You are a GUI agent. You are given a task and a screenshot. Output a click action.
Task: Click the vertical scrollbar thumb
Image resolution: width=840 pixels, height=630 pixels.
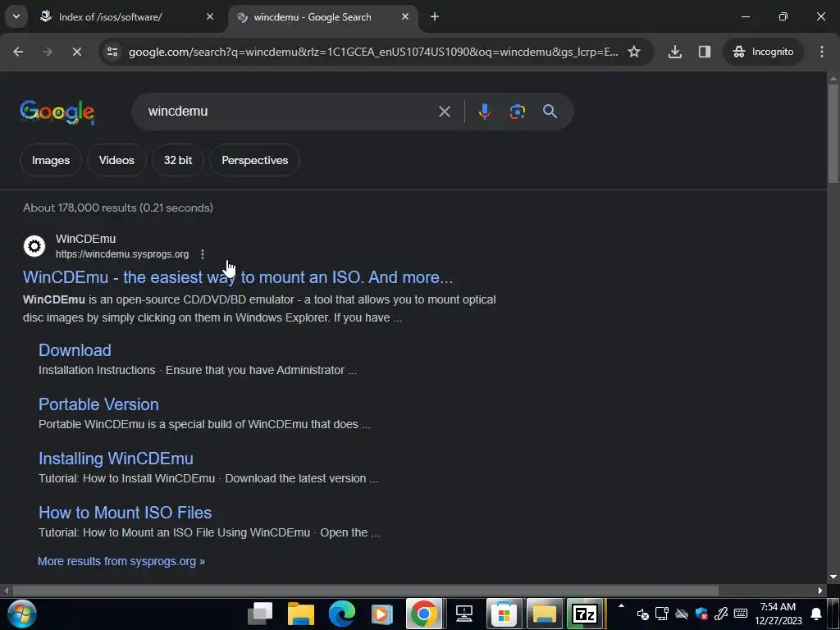pyautogui.click(x=833, y=134)
